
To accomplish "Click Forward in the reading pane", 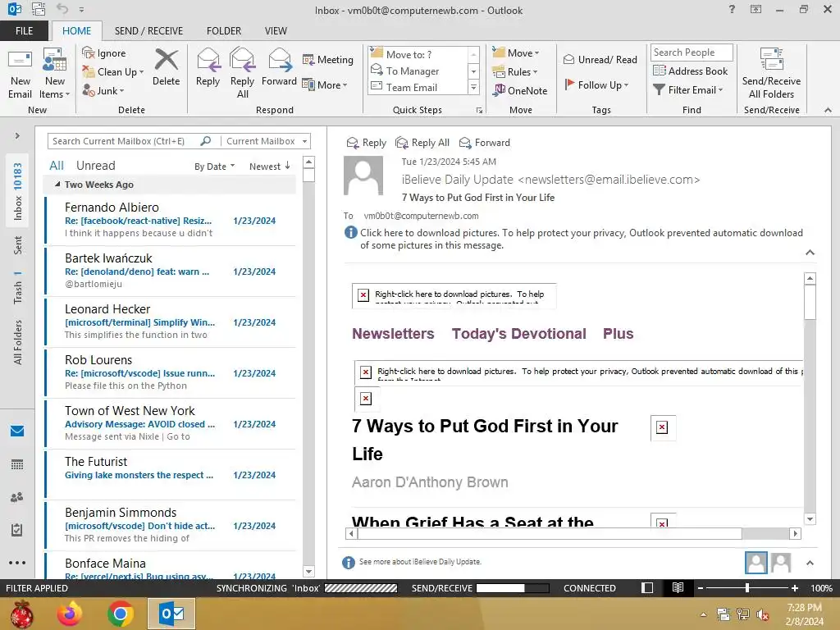I will 485,143.
